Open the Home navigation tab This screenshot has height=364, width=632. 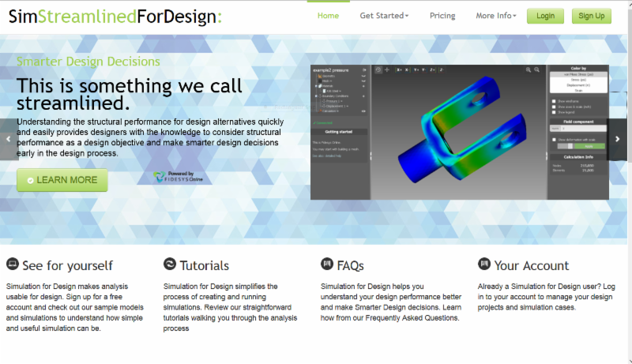coord(328,16)
